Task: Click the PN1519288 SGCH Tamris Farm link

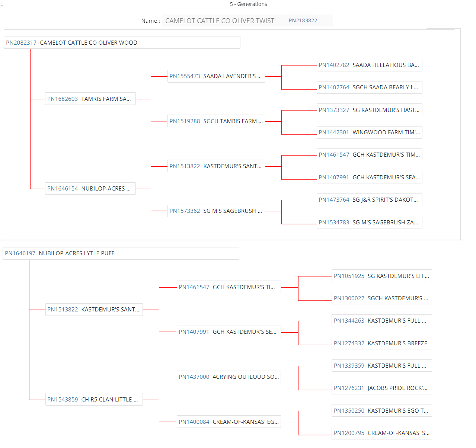Action: click(185, 121)
